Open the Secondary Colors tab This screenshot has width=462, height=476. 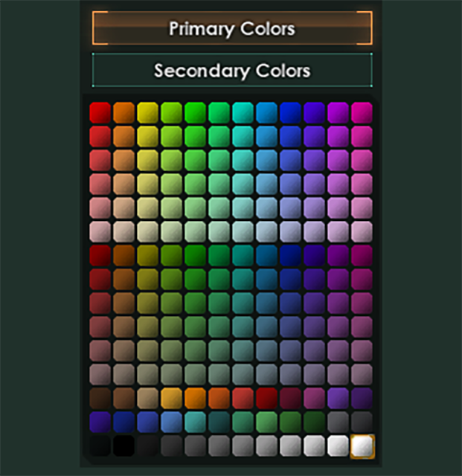click(232, 70)
